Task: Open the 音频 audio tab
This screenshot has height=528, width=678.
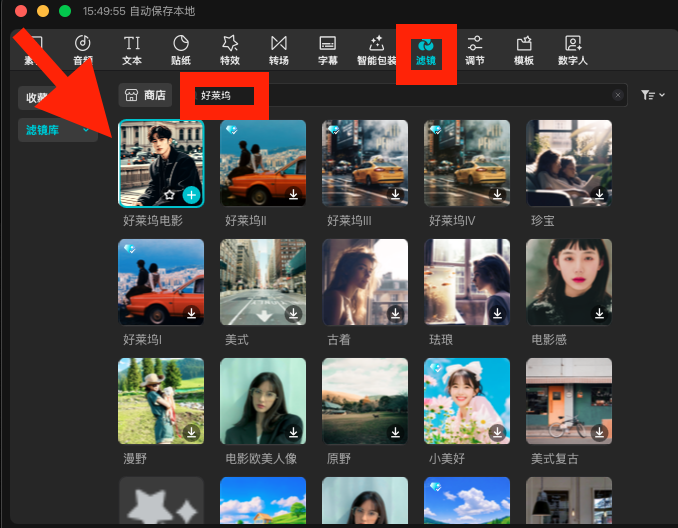Action: [83, 50]
